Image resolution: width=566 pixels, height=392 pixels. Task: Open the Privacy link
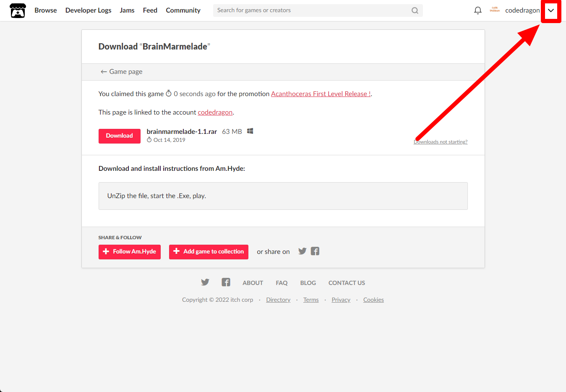[x=341, y=300]
